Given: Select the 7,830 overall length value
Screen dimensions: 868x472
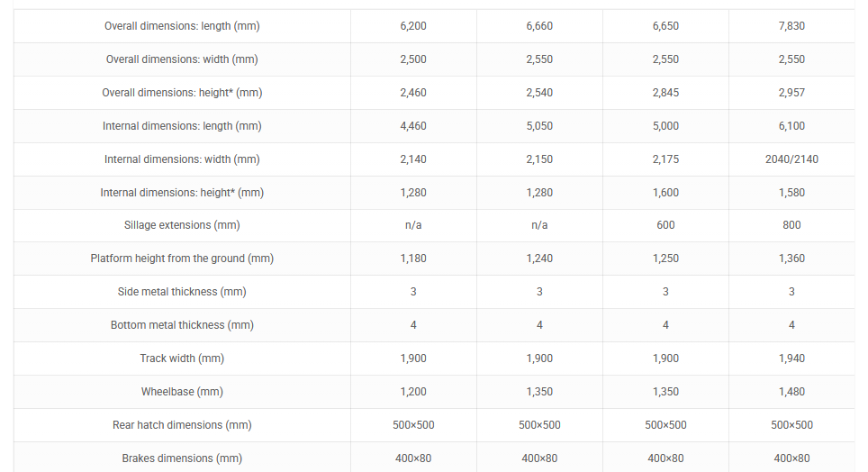Looking at the screenshot, I should [x=791, y=26].
